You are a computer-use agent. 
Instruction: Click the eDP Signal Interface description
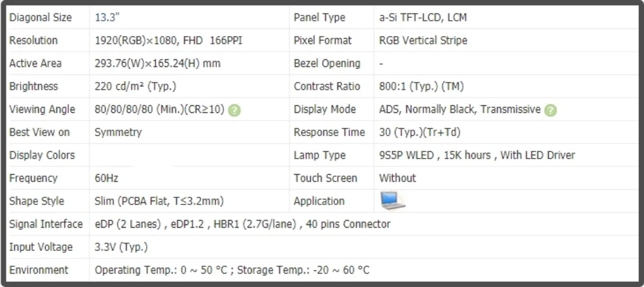tap(242, 224)
